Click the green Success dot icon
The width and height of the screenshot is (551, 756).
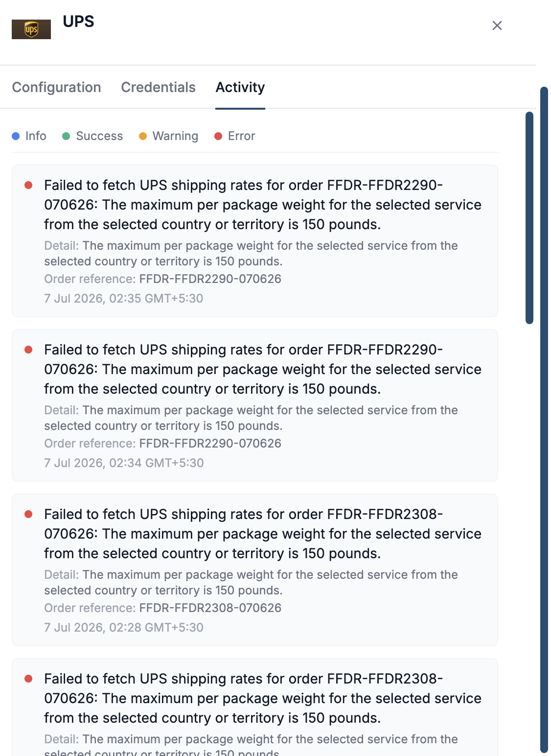click(66, 136)
